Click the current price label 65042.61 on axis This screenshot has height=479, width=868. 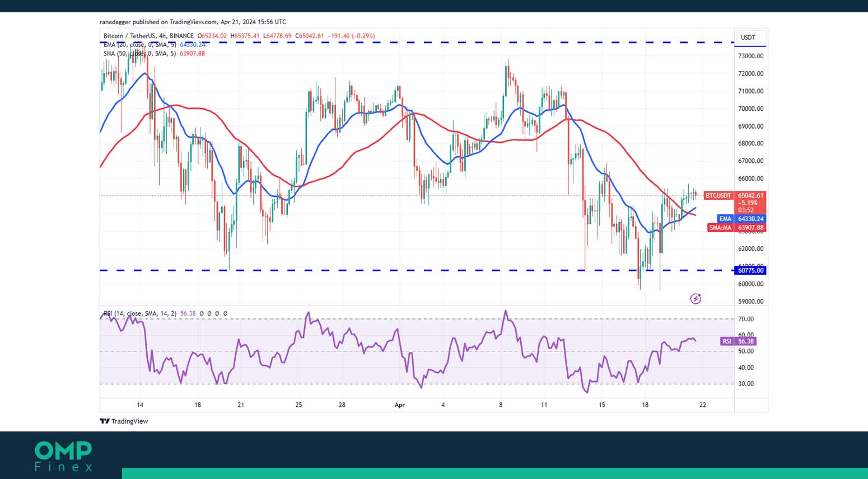(750, 196)
